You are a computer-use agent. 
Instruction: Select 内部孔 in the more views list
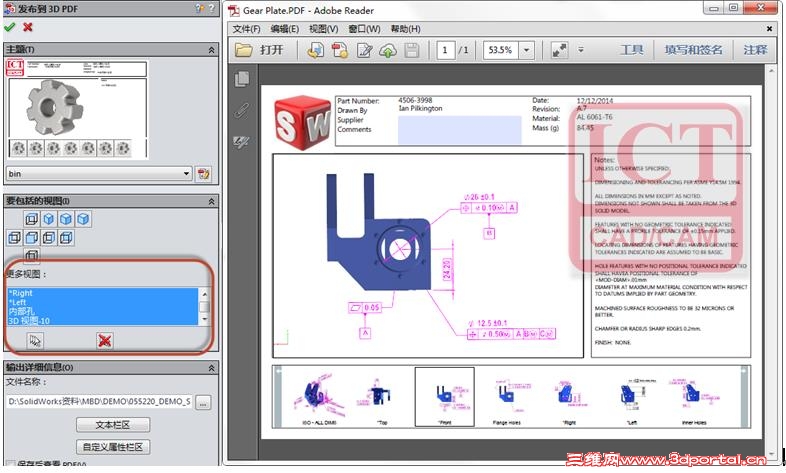(103, 311)
